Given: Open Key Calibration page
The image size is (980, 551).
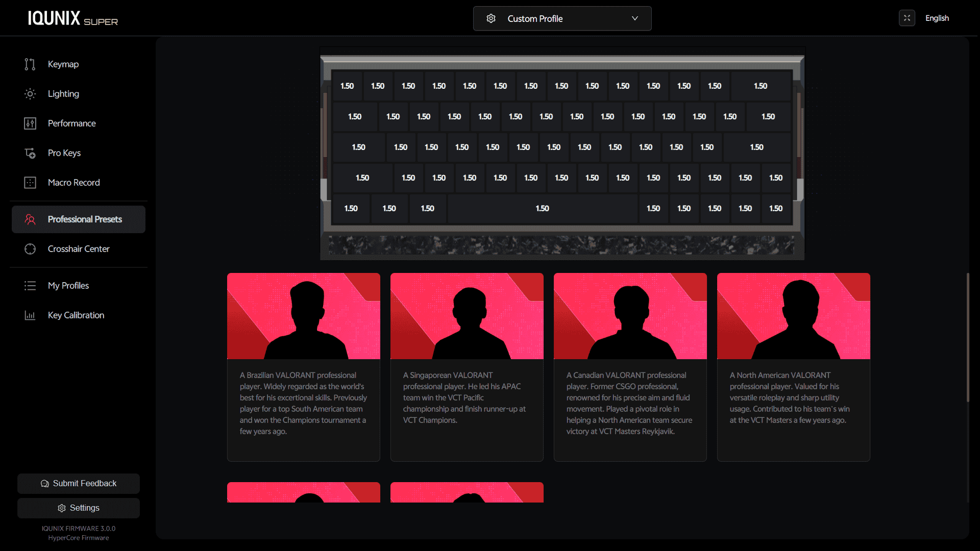Looking at the screenshot, I should [79, 315].
